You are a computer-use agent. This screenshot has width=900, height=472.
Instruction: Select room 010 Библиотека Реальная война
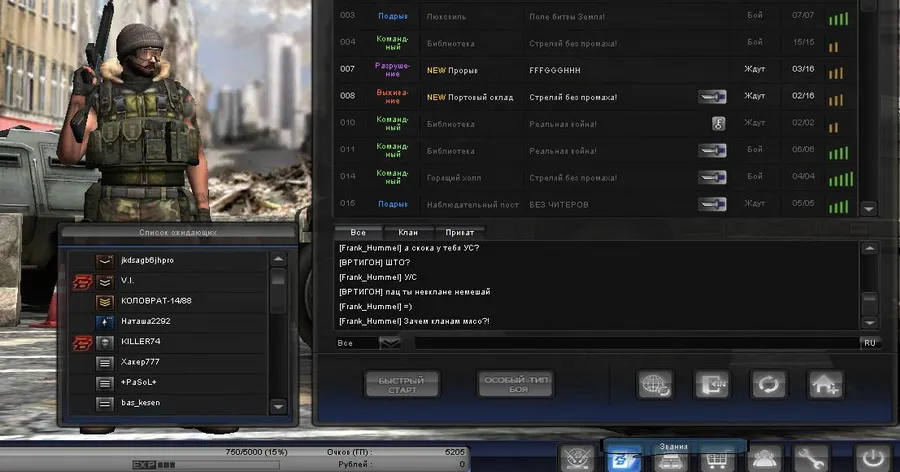tap(595, 123)
